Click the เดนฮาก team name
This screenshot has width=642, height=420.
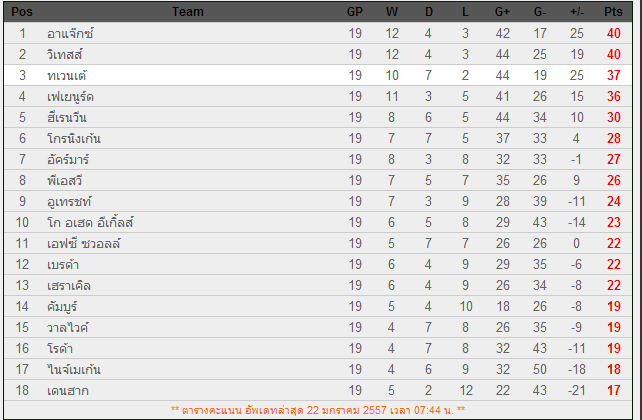pyautogui.click(x=68, y=390)
